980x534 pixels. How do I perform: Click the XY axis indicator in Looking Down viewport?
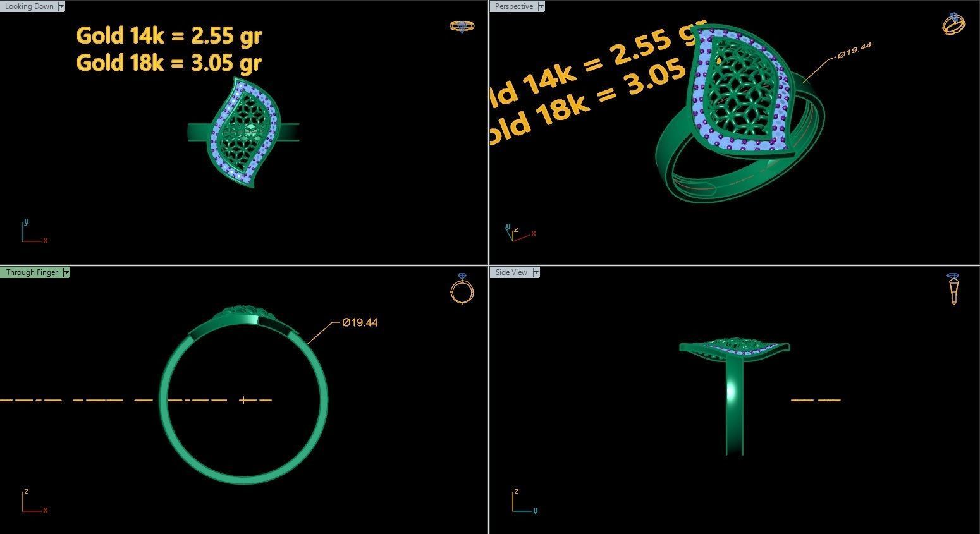click(34, 231)
